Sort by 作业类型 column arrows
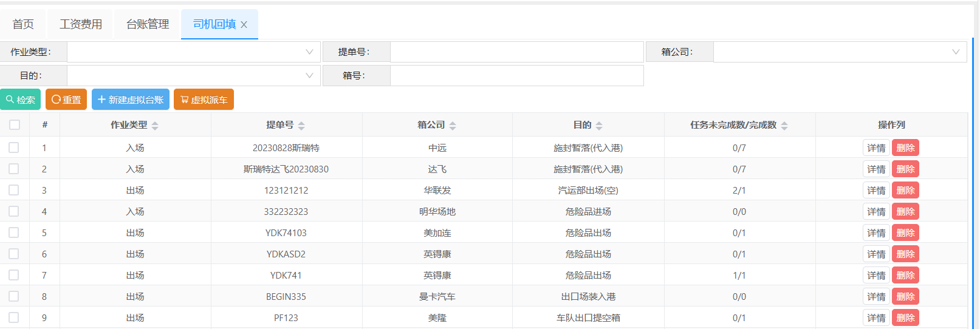 [155, 126]
